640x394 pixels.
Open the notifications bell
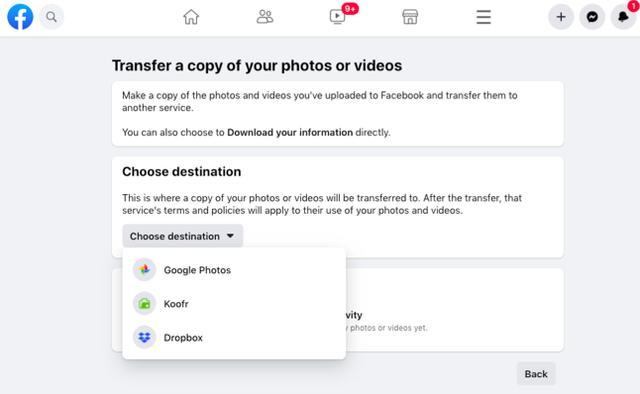623,17
